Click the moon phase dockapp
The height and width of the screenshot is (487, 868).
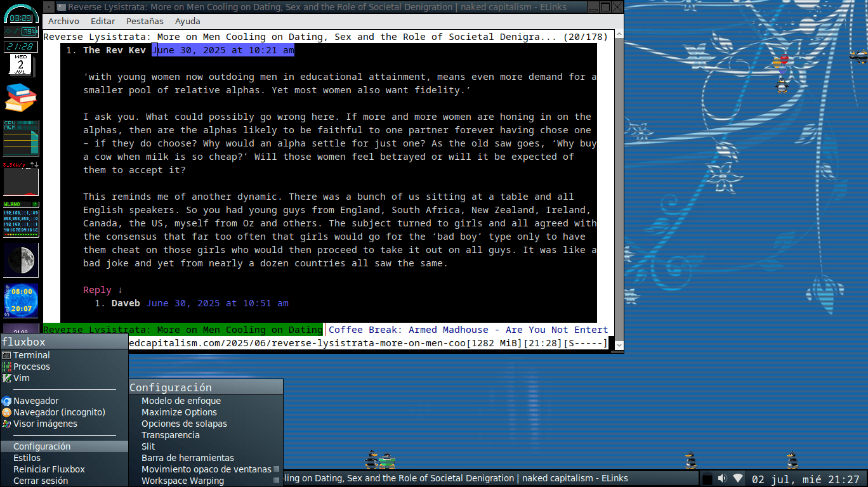point(21,260)
